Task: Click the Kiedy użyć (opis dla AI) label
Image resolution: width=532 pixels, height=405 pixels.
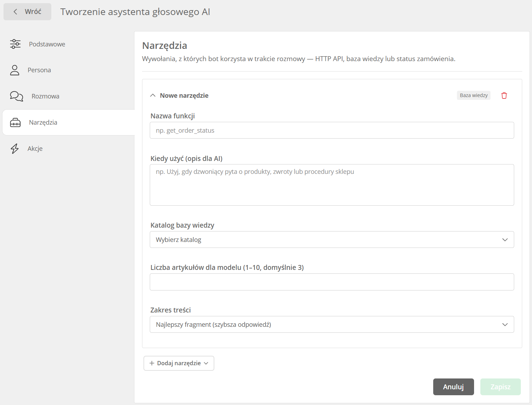Action: click(x=186, y=159)
